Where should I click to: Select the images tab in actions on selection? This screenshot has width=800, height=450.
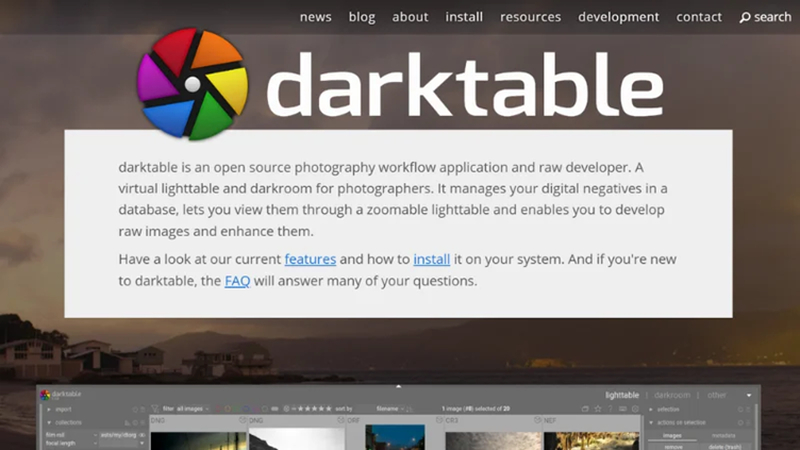click(672, 435)
